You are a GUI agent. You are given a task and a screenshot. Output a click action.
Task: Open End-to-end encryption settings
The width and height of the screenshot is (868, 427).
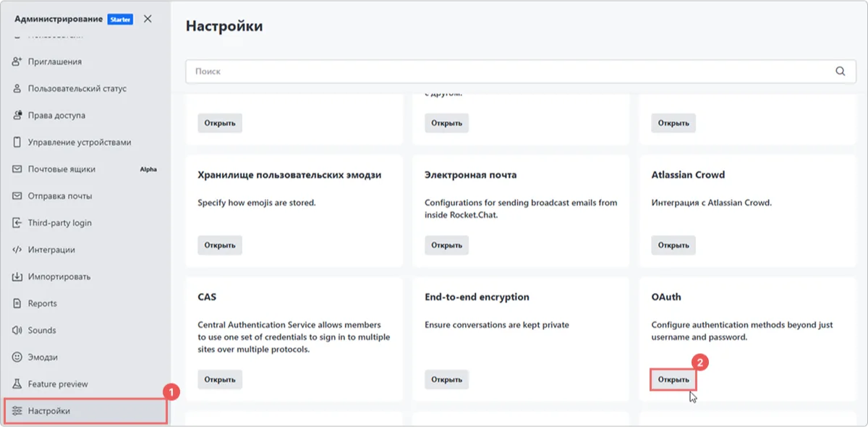[x=446, y=379]
